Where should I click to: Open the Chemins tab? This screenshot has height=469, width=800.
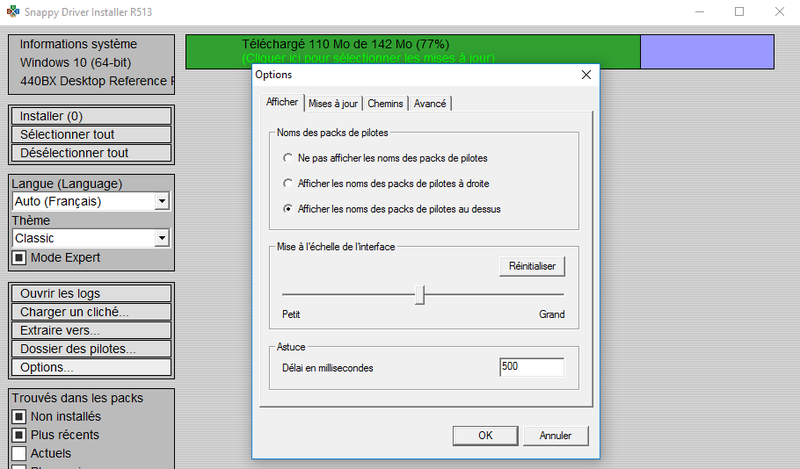385,103
